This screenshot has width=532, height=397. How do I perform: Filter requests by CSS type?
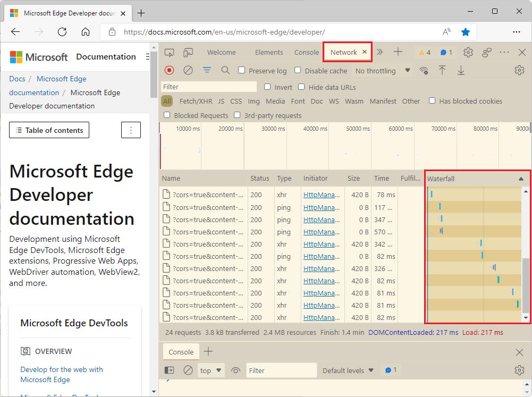point(236,101)
